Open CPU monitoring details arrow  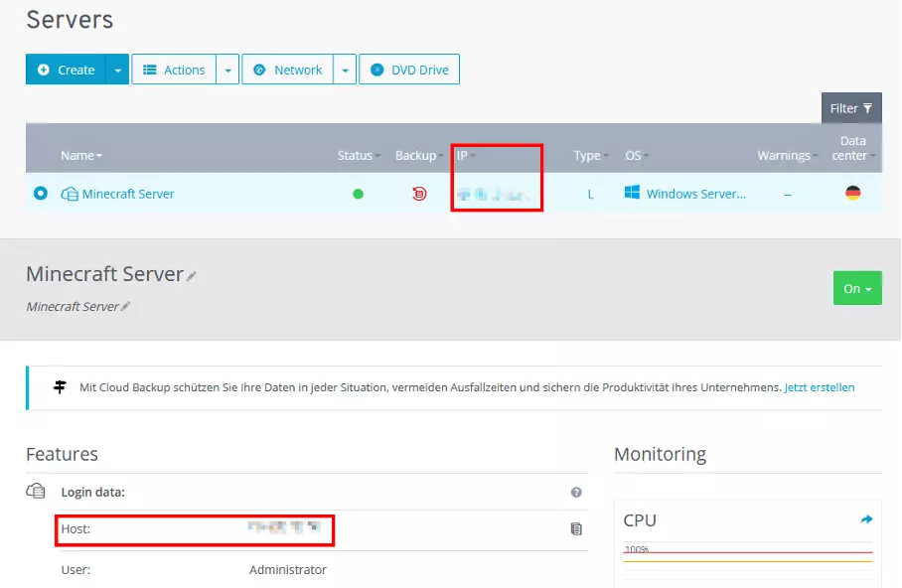tap(866, 519)
